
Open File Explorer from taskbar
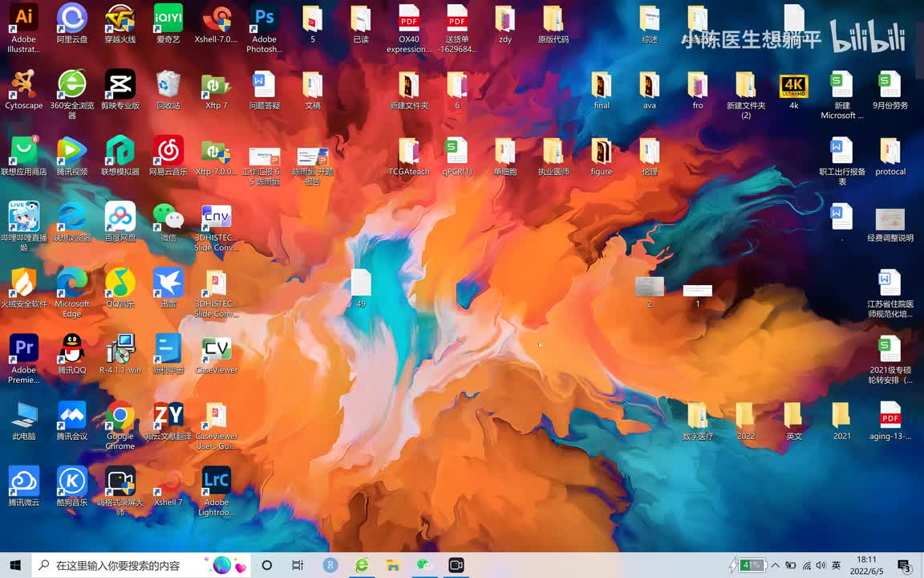pyautogui.click(x=392, y=565)
